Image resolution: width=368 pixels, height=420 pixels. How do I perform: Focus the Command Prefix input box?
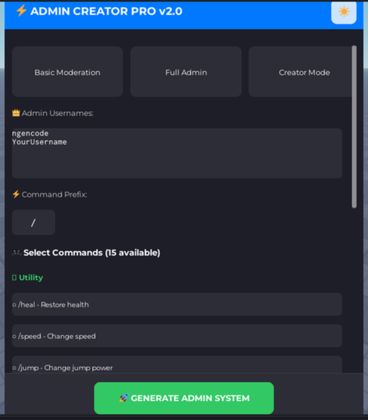(x=33, y=222)
